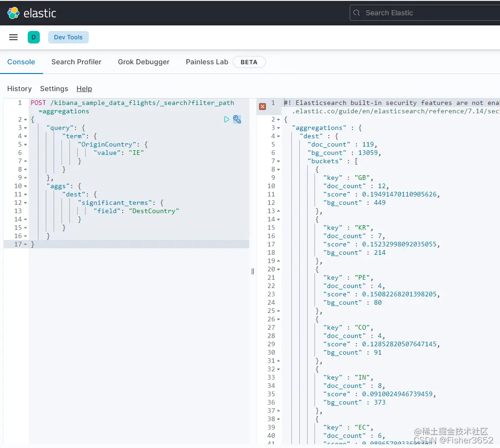Switch to the Search Profiler tab
Image resolution: width=500 pixels, height=448 pixels.
pos(76,62)
